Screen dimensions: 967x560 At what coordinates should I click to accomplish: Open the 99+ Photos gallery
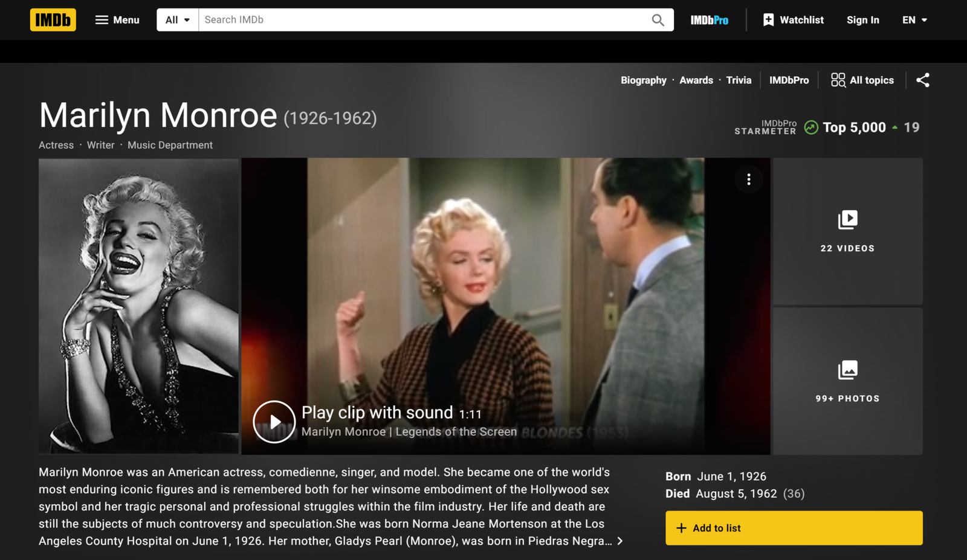847,381
